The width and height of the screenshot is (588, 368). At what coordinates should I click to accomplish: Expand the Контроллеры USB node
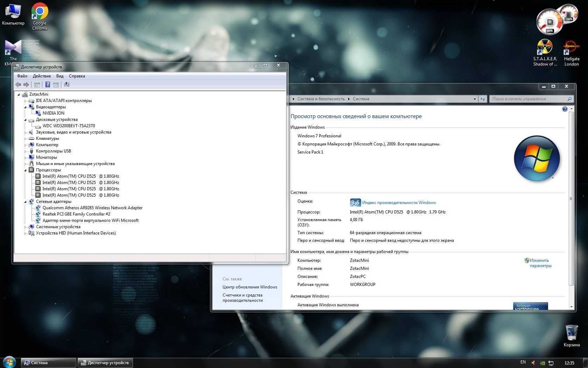pyautogui.click(x=25, y=151)
